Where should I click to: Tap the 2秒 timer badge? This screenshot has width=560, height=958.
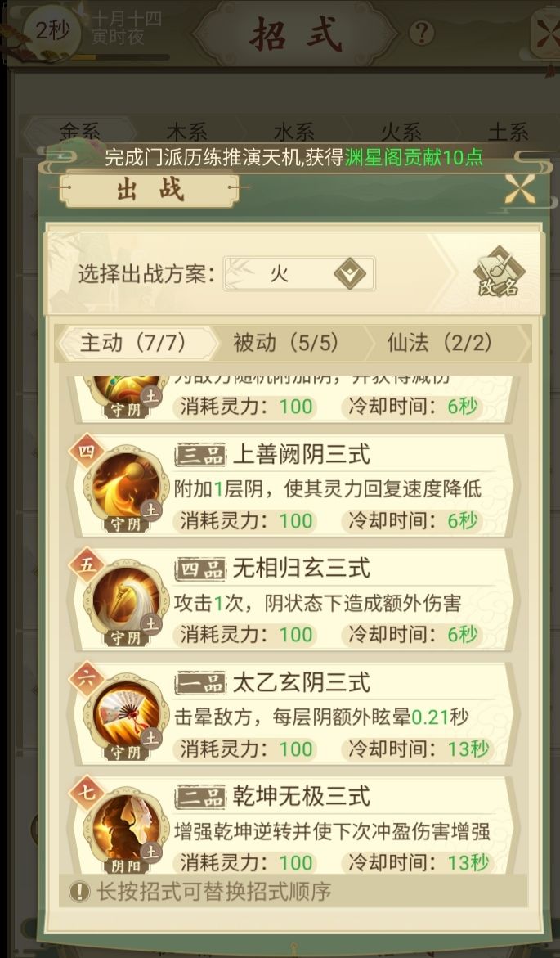pos(52,30)
